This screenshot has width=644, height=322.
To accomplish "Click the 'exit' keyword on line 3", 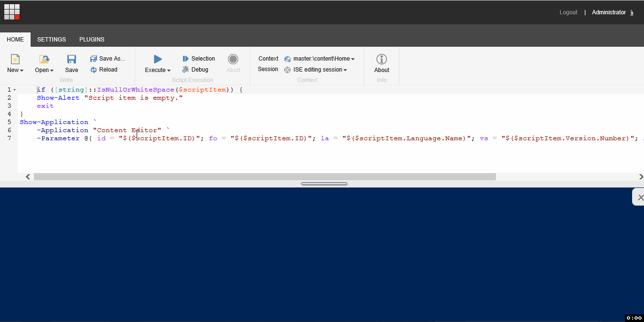I will coord(45,106).
